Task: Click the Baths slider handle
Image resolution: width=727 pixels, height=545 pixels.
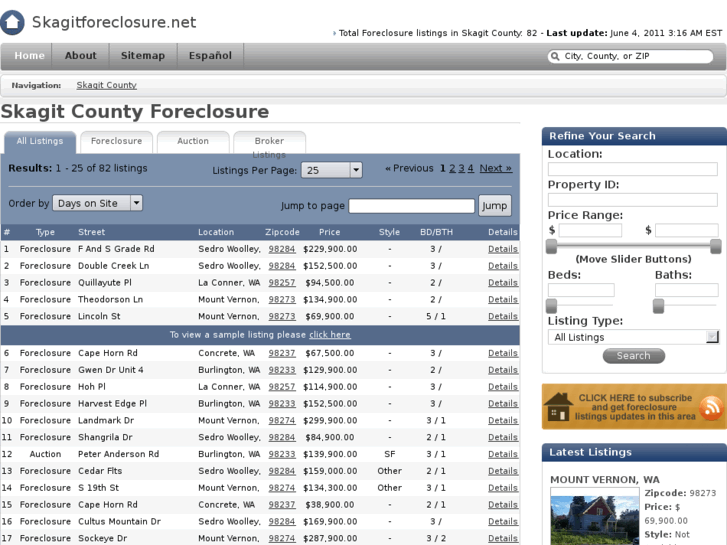Action: (x=658, y=306)
